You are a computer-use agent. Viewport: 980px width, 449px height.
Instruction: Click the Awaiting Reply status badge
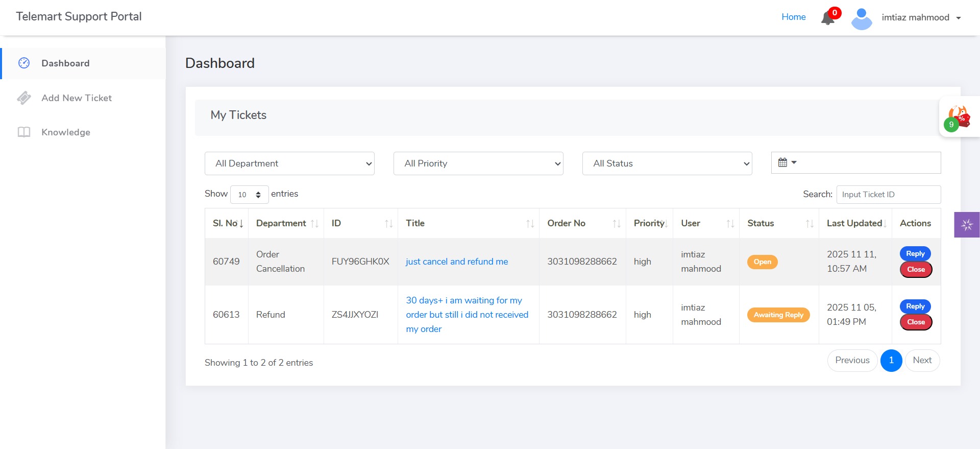click(778, 315)
